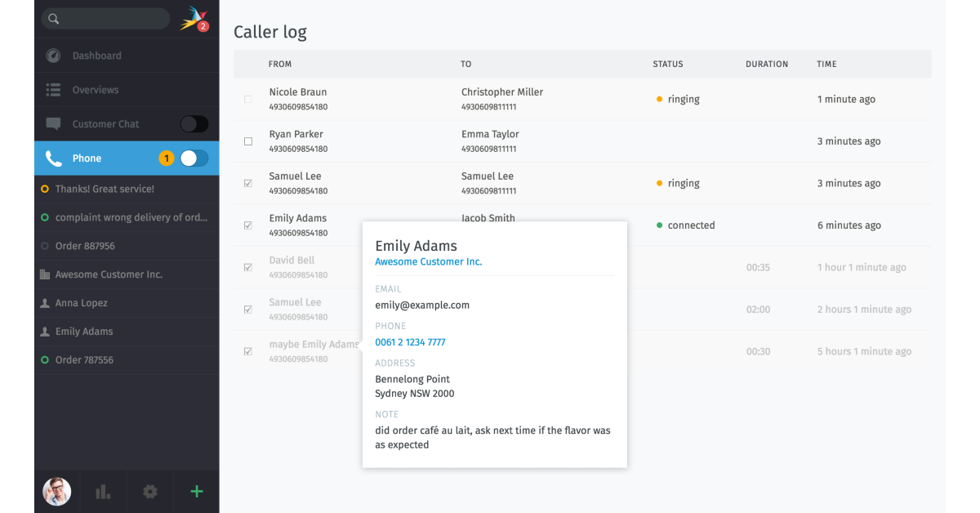Click the search magnifier icon
Image resolution: width=980 pixels, height=513 pixels.
[53, 19]
